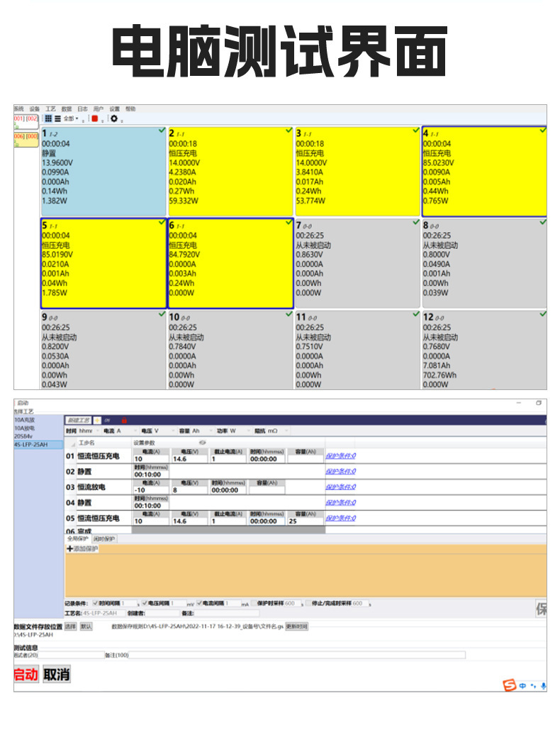Screen dimensions: 560x744
Task: Edit step 03 电流 field showing -10
Action: pyautogui.click(x=151, y=490)
